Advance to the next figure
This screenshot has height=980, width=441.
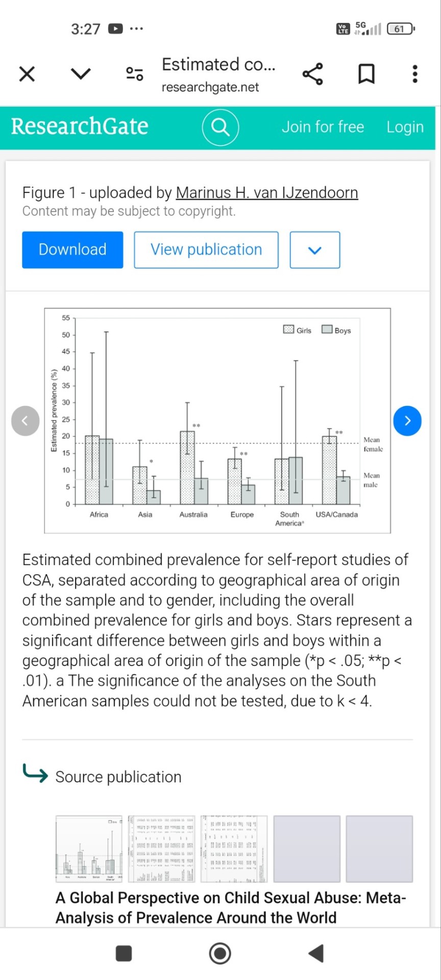[x=407, y=421]
